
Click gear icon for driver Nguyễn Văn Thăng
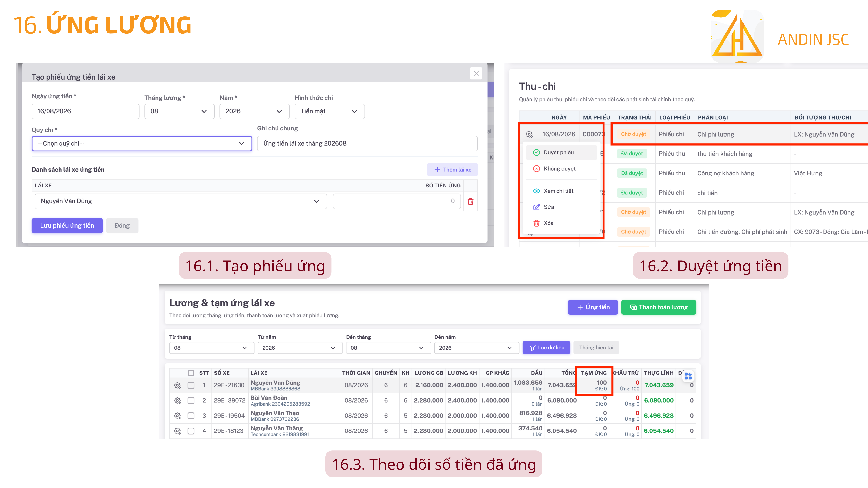(177, 431)
